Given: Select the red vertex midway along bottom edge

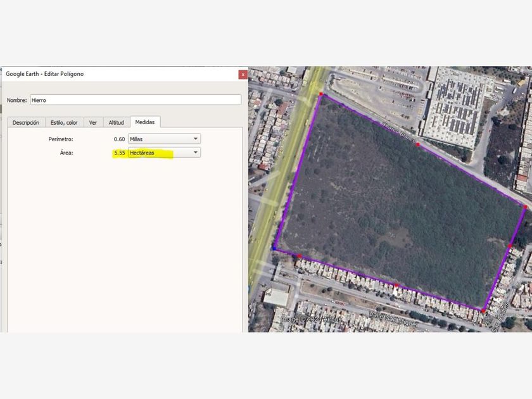Looking at the screenshot, I should (396, 286).
